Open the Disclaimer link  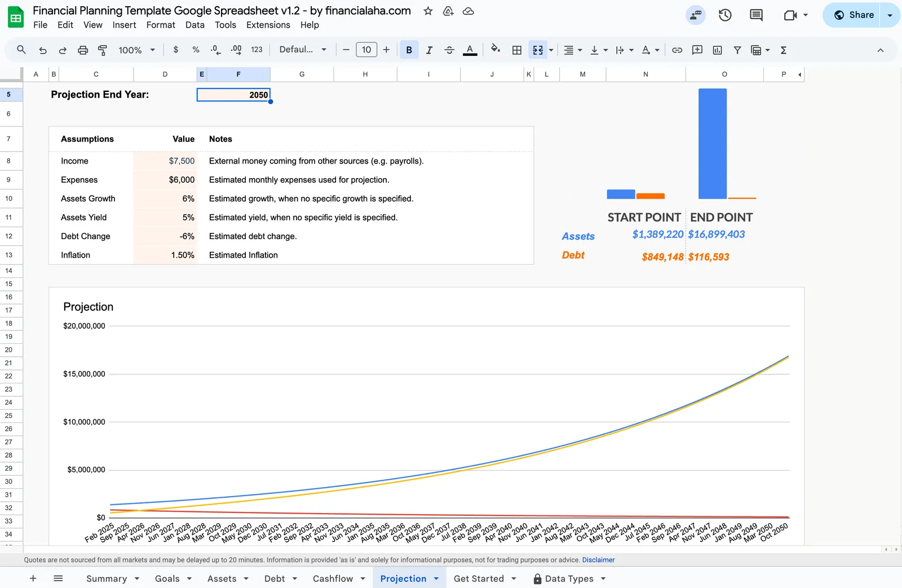[598, 560]
